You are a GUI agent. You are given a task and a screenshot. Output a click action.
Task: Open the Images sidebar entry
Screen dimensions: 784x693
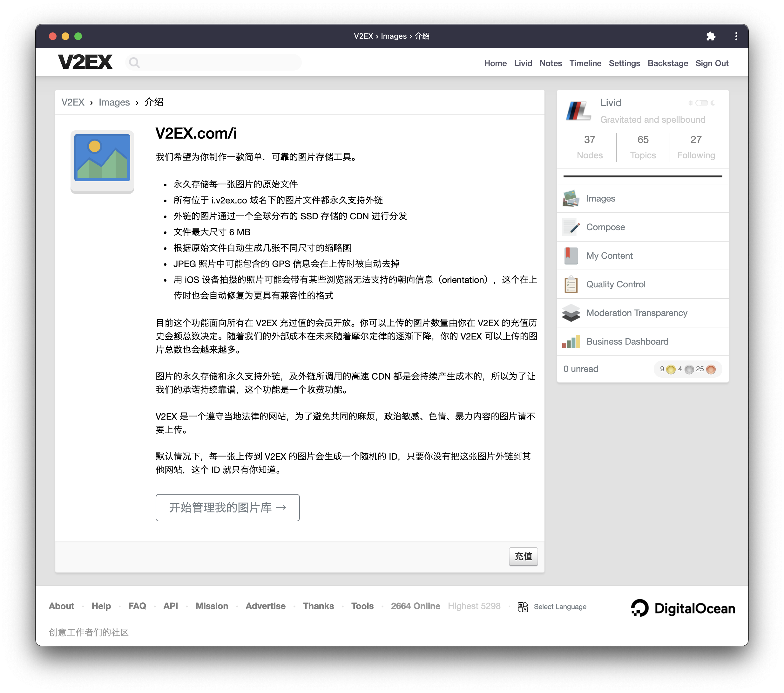[643, 198]
